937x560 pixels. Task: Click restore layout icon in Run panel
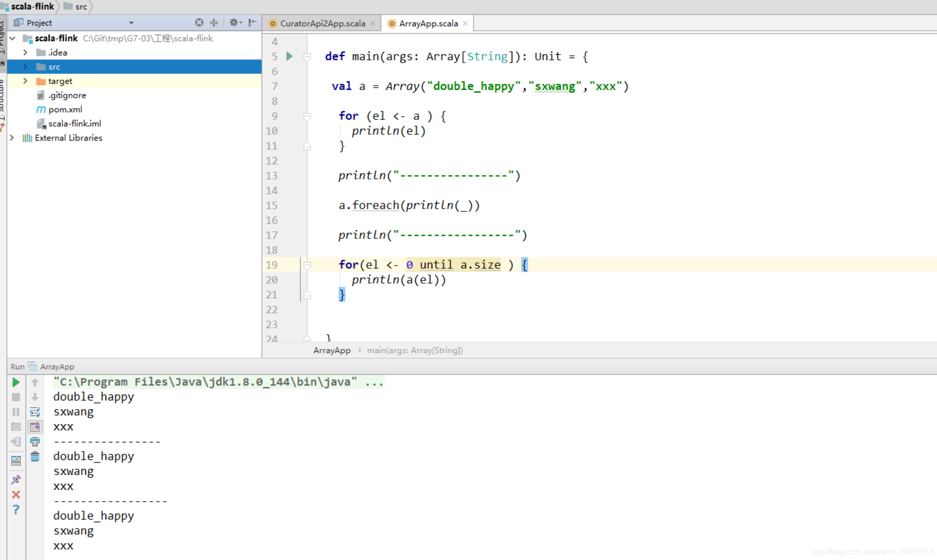[16, 460]
